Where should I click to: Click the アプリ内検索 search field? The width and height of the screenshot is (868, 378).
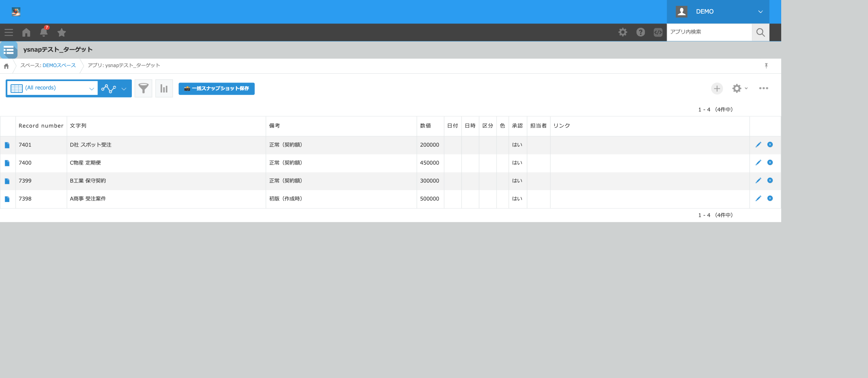(709, 32)
